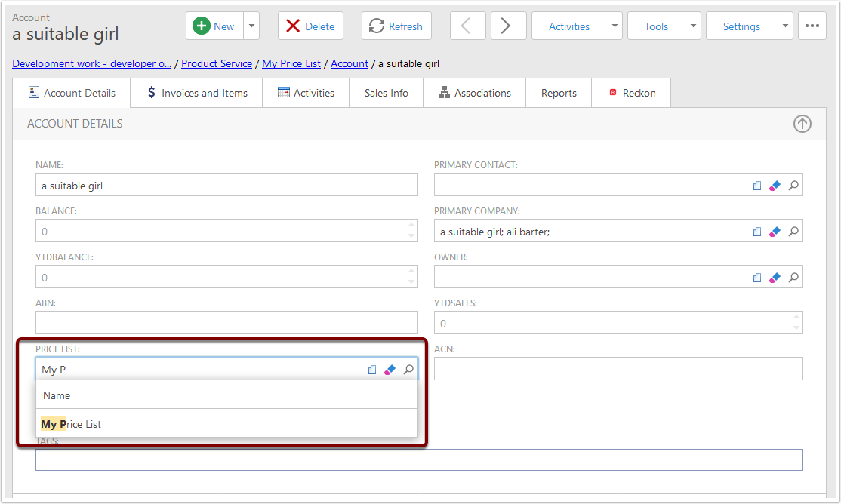Open the Activities dropdown menu
The width and height of the screenshot is (841, 504).
(x=577, y=26)
